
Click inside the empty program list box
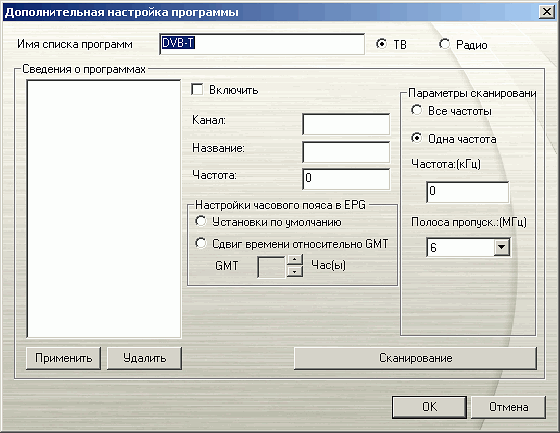[x=104, y=209]
